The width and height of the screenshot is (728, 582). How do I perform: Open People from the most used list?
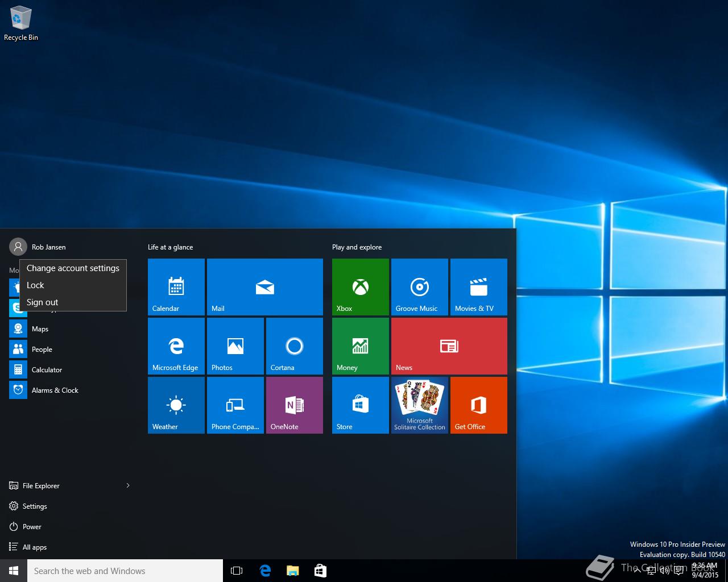(71, 349)
